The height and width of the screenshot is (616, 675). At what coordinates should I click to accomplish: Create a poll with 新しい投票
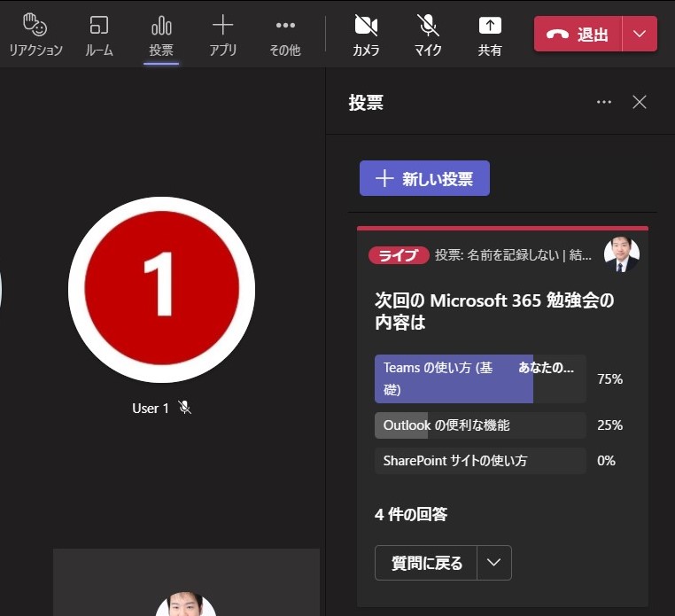tap(424, 178)
